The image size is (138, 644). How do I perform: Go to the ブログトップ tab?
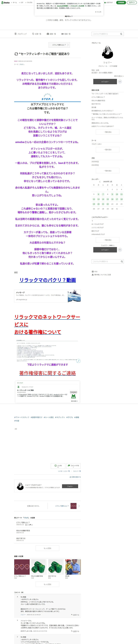point(21,34)
